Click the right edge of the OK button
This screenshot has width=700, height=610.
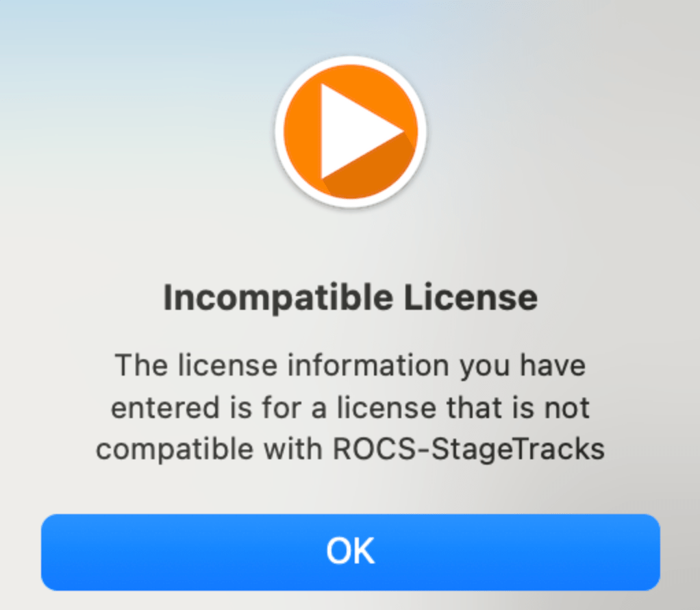[x=651, y=552]
